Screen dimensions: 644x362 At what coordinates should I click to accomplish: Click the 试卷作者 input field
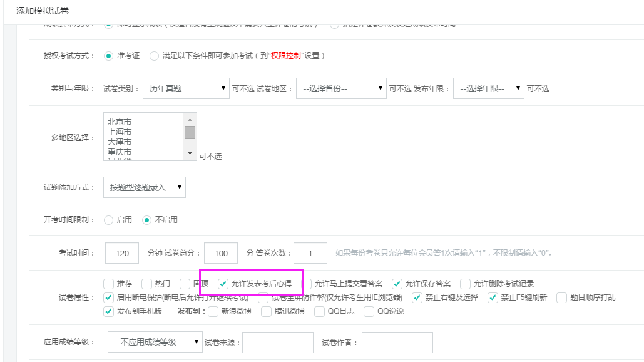pyautogui.click(x=397, y=342)
